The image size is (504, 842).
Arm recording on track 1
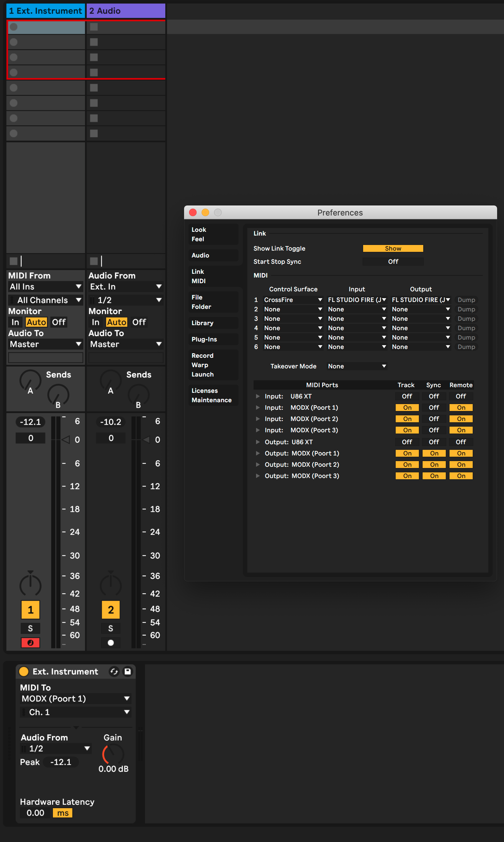(31, 642)
